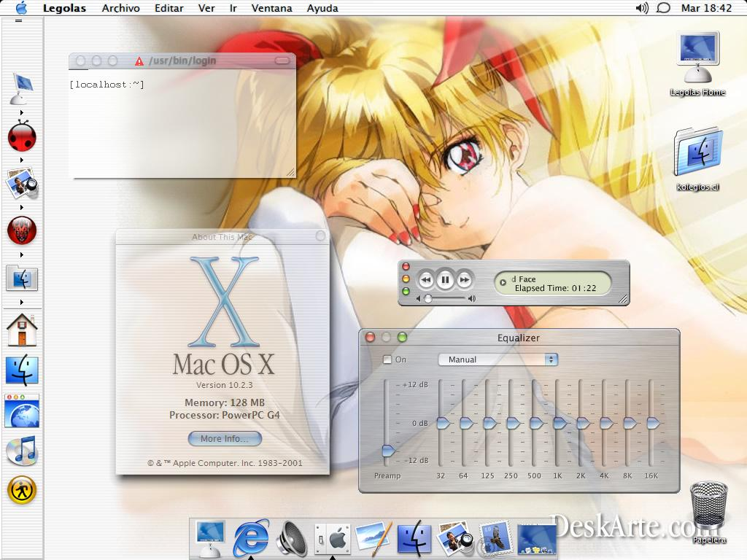Open Mail stamp icon in the Dock

click(x=495, y=539)
